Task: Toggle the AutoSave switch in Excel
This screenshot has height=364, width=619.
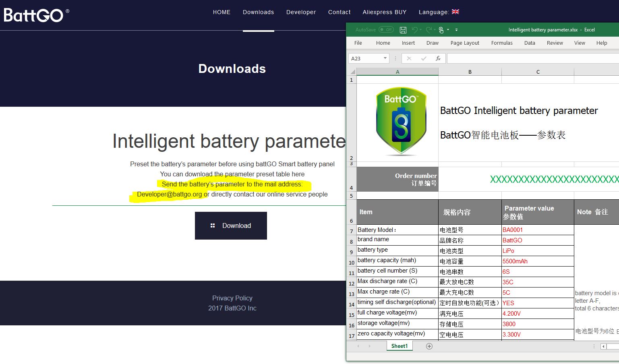Action: (x=386, y=30)
